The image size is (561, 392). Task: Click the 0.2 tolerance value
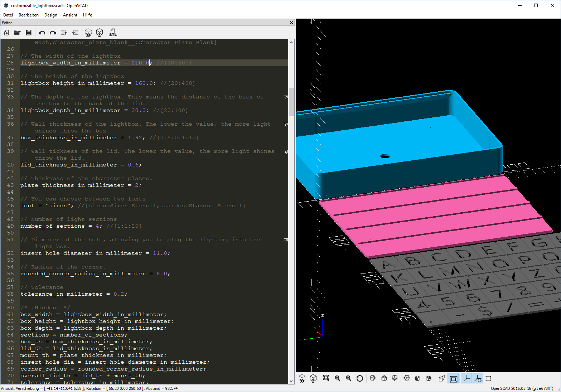[x=119, y=294]
